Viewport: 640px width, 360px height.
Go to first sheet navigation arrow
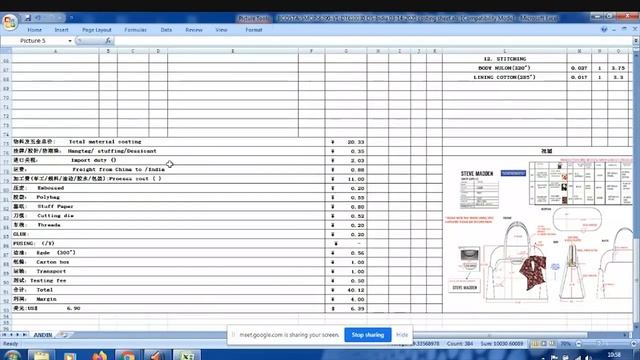(x=4, y=335)
